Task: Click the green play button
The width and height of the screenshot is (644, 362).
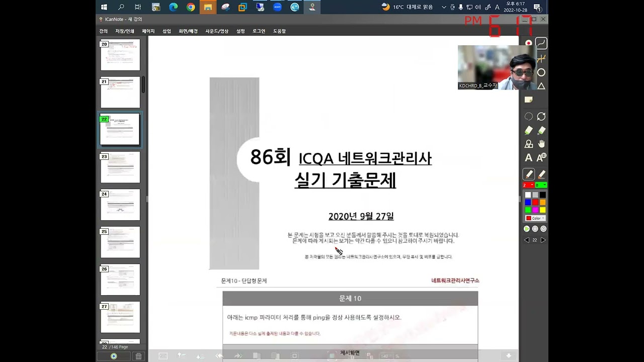Action: (527, 229)
